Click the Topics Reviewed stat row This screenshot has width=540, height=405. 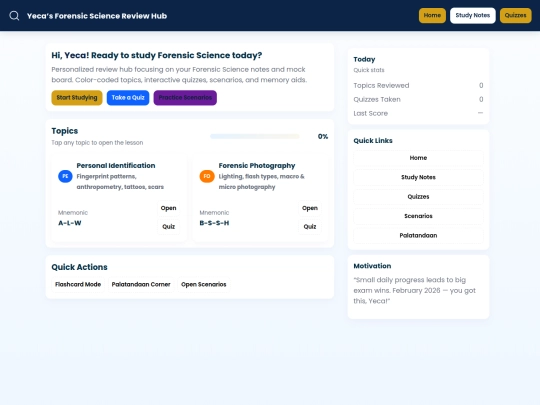tap(418, 85)
